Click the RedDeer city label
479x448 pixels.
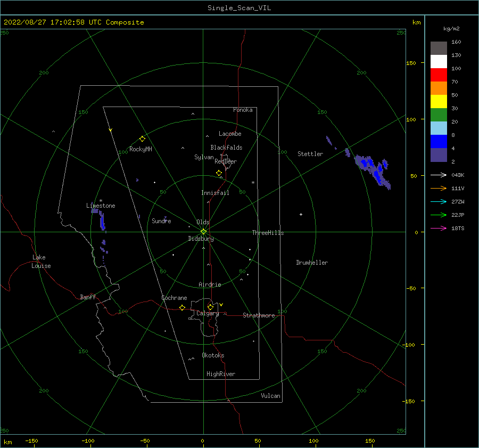point(226,161)
